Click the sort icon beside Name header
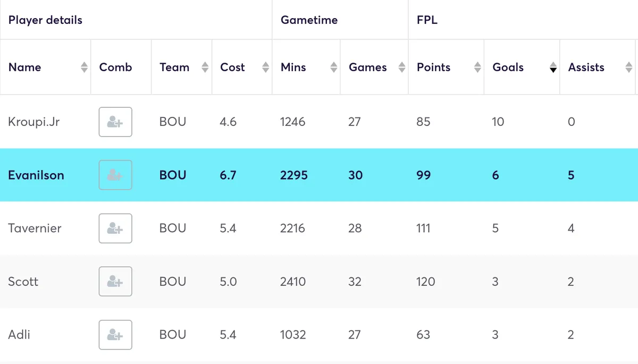638x364 pixels. point(84,67)
